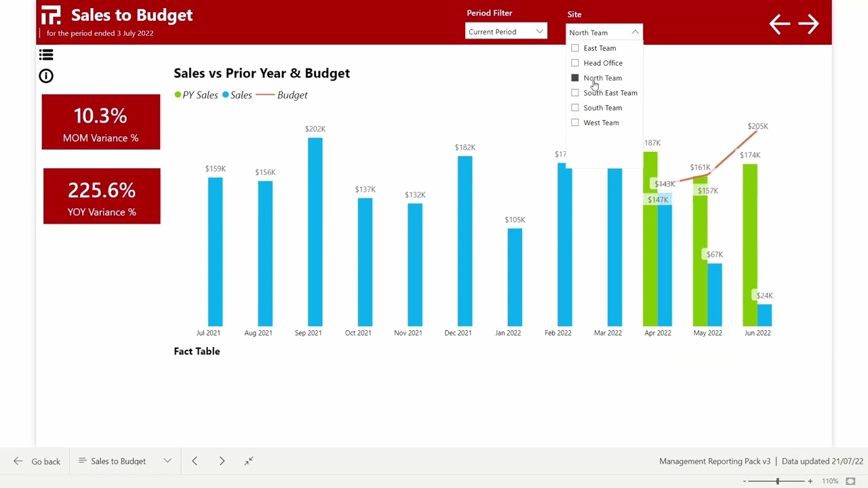The width and height of the screenshot is (868, 488).
Task: Adjust the zoom slider handle
Action: point(777,481)
